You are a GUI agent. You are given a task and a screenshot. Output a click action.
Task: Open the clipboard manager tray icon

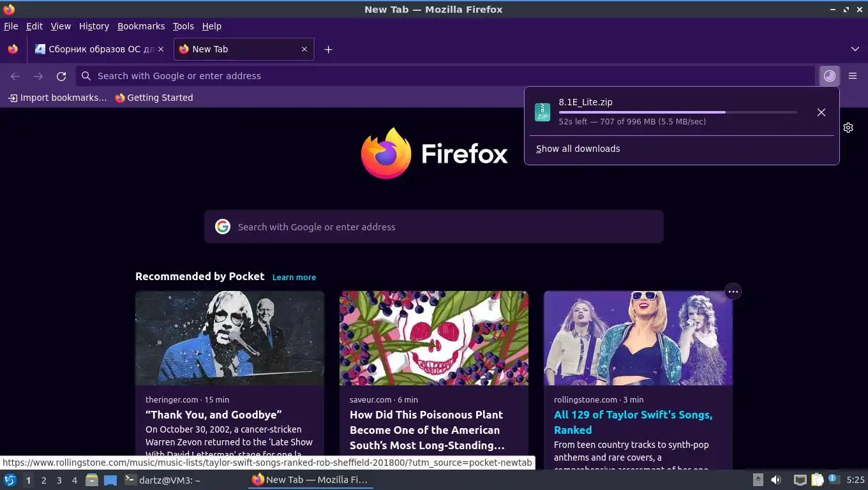[817, 480]
